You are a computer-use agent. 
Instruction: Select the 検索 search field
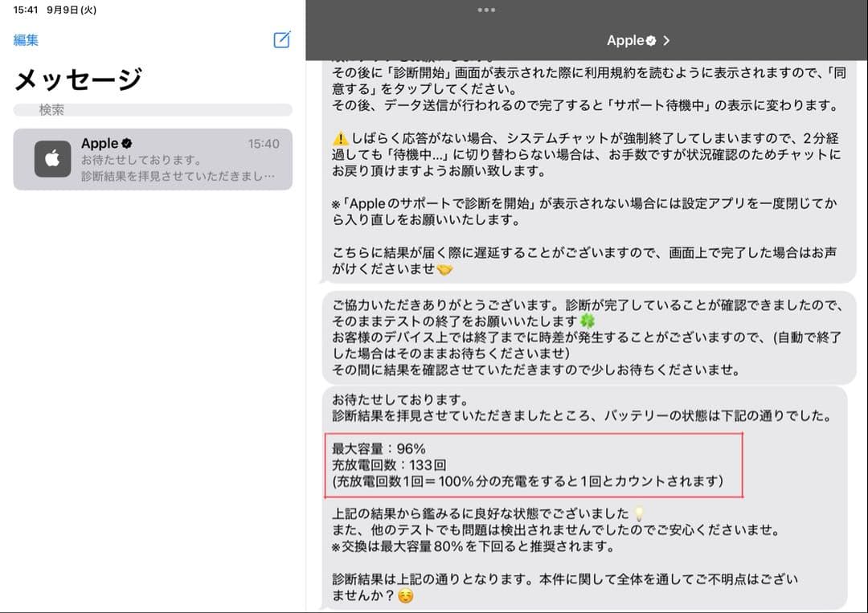[x=153, y=108]
